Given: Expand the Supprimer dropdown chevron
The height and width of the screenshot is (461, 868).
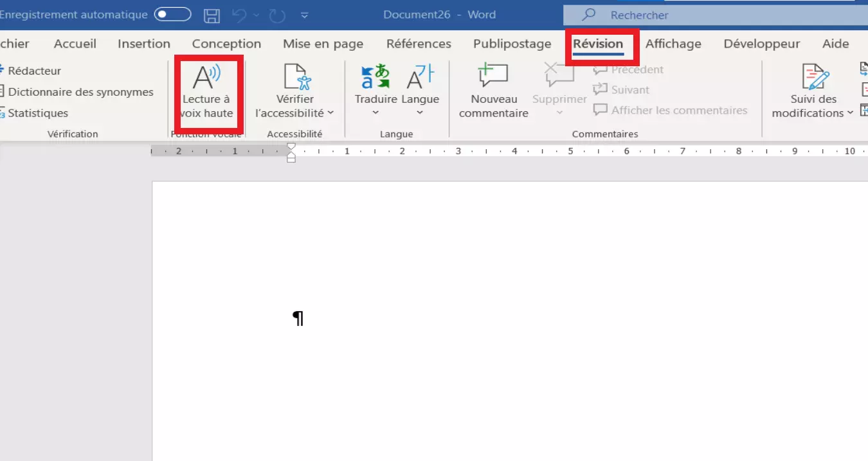Looking at the screenshot, I should point(559,113).
